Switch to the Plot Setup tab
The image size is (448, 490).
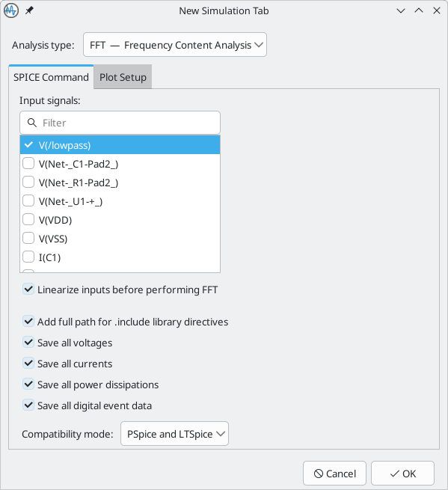[x=123, y=77]
